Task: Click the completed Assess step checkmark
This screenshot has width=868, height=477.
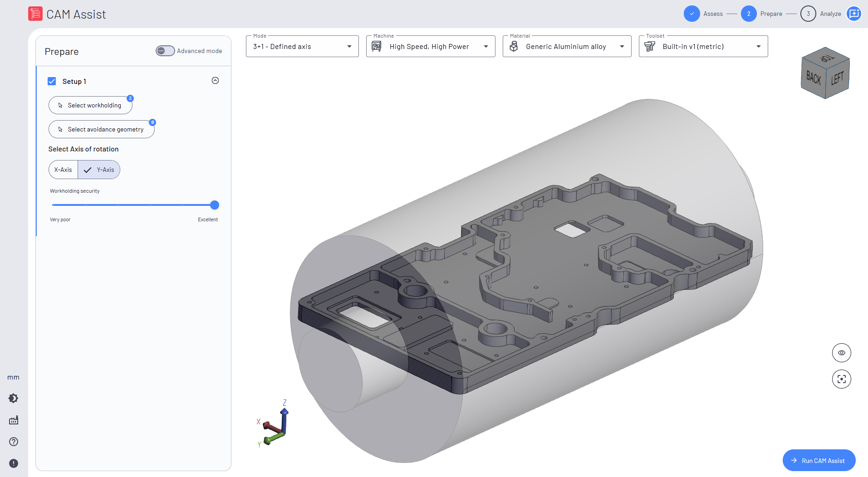Action: (692, 14)
